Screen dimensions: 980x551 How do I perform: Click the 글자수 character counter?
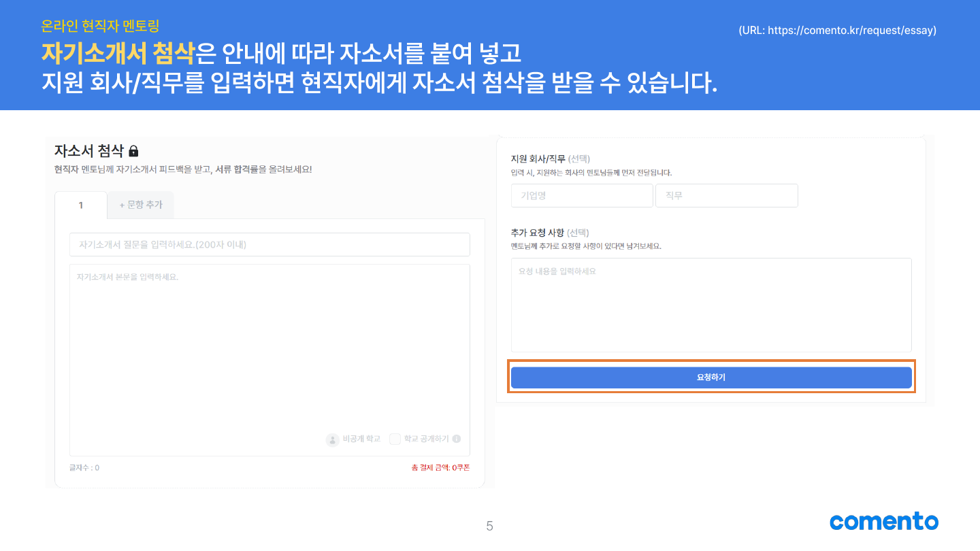84,468
